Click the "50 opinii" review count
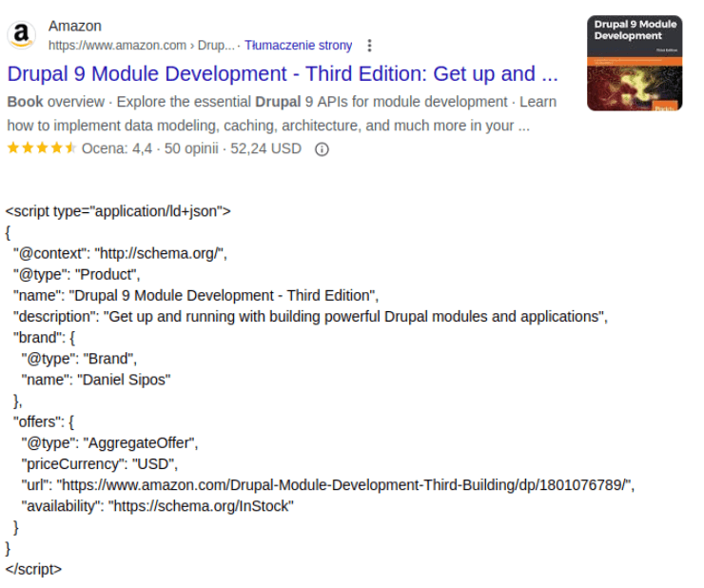 point(191,148)
